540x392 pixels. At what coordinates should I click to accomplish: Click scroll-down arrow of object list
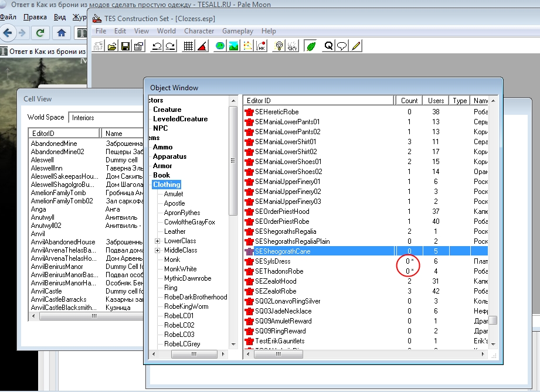pos(493,344)
